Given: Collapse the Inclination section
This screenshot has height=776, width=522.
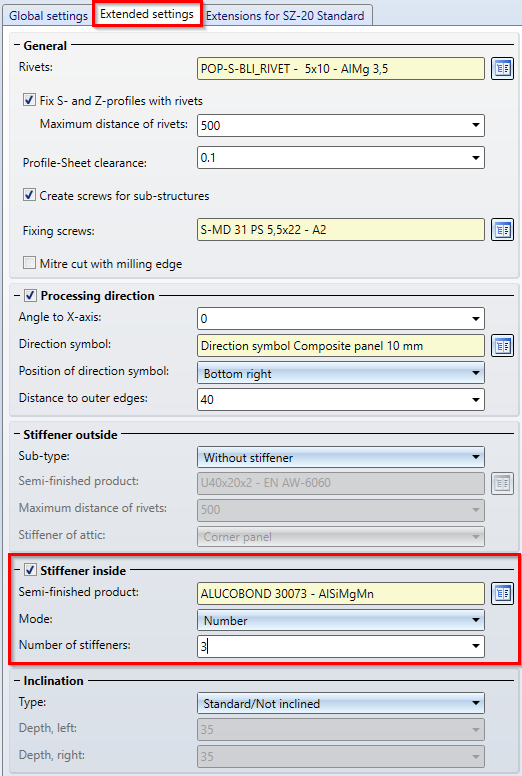Looking at the screenshot, I should click(17, 681).
